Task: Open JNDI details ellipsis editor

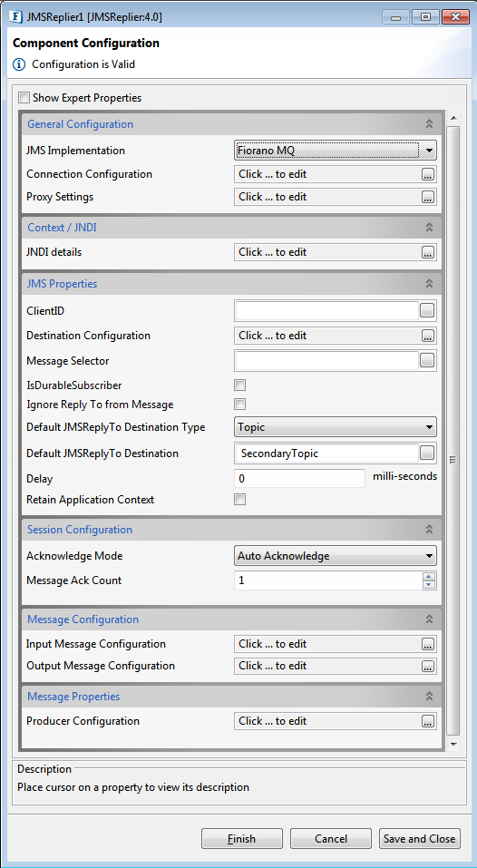Action: pyautogui.click(x=428, y=252)
